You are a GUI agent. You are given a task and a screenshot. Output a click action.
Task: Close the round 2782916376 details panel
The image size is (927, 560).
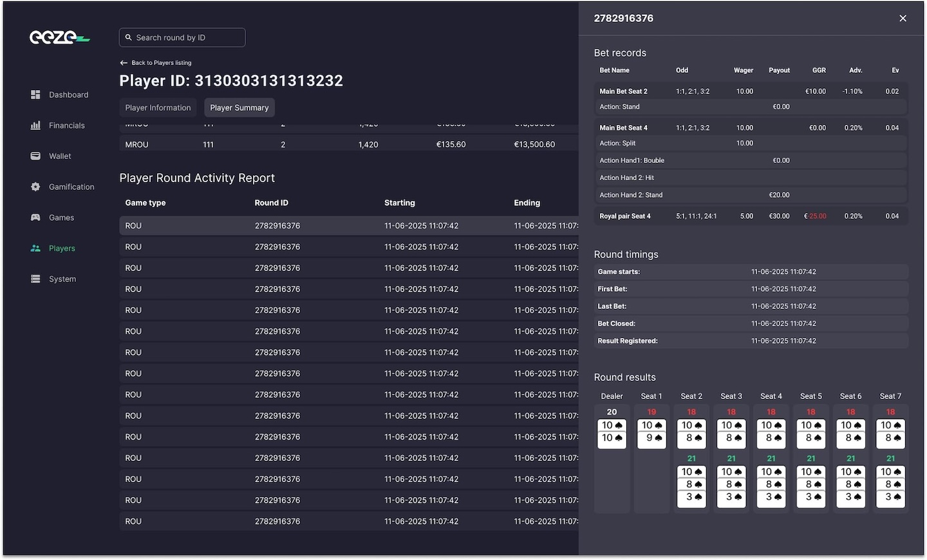903,19
